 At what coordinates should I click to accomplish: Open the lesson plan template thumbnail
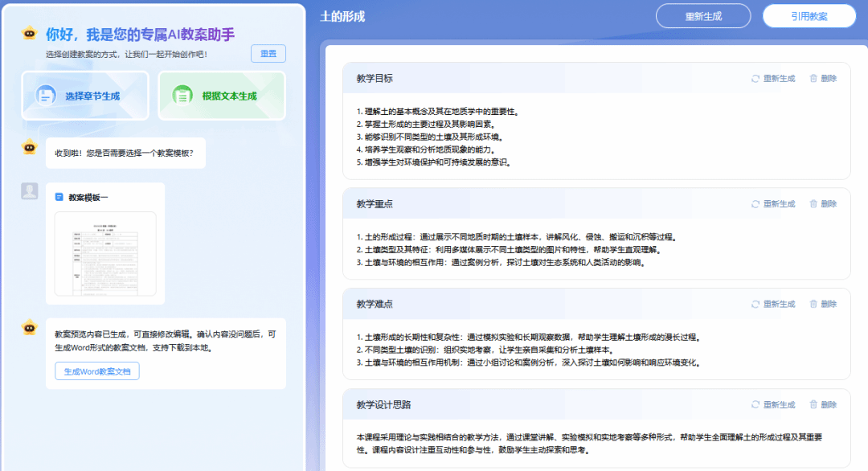point(105,254)
